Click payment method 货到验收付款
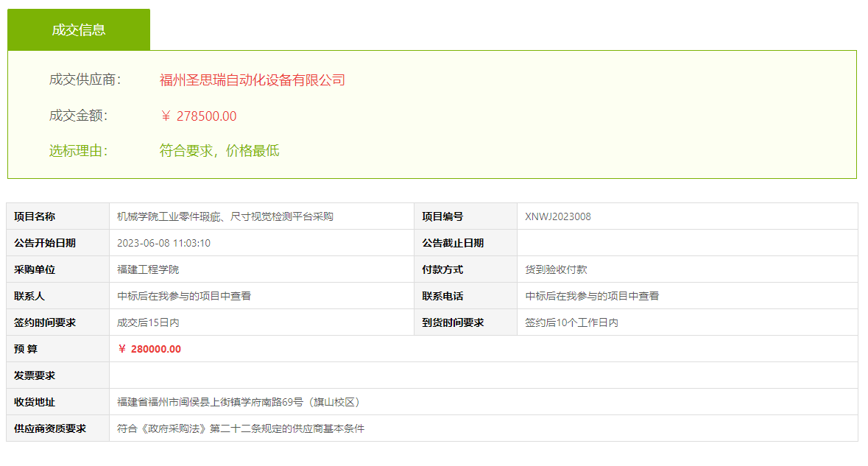The width and height of the screenshot is (868, 466). (x=556, y=269)
